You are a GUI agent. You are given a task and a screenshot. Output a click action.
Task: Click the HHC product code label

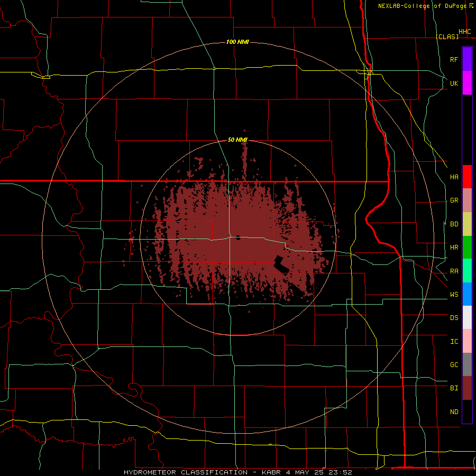(464, 32)
